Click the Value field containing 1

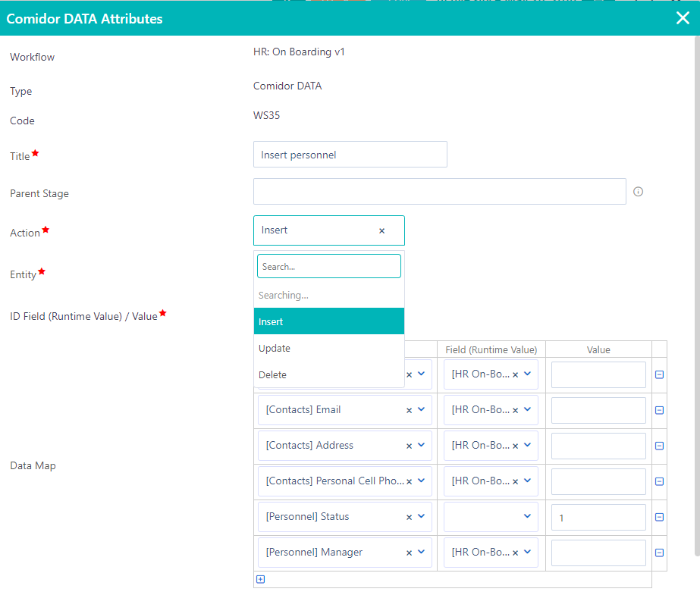[598, 516]
